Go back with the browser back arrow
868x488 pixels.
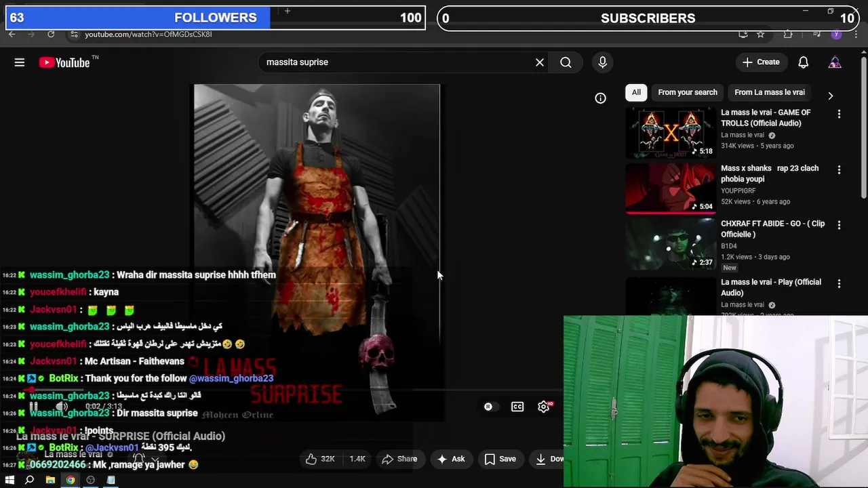tap(12, 34)
